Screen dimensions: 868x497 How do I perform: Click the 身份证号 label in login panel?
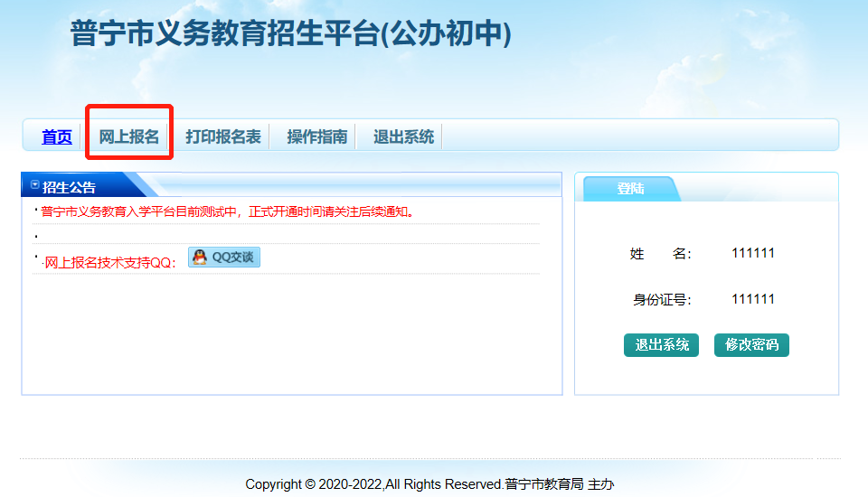(662, 300)
